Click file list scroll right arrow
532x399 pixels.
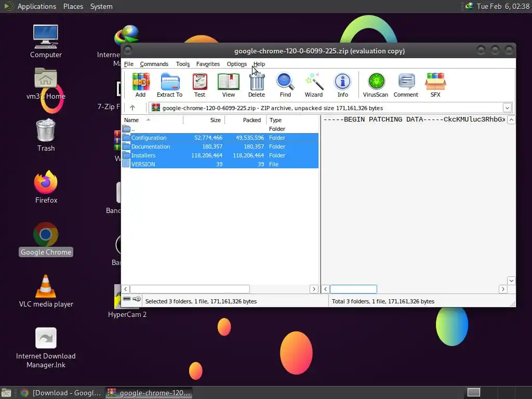[314, 289]
